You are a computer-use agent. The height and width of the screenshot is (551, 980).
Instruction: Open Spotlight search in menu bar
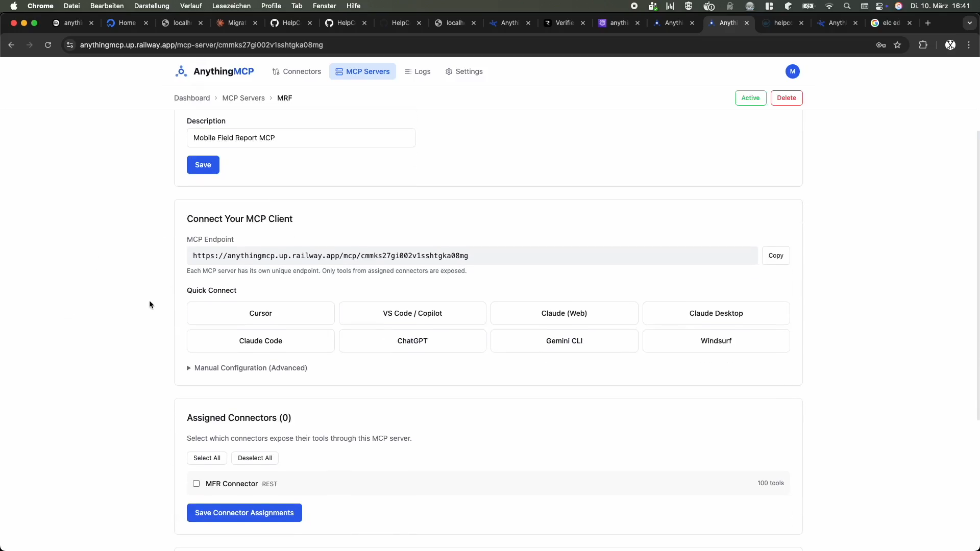[x=847, y=6]
